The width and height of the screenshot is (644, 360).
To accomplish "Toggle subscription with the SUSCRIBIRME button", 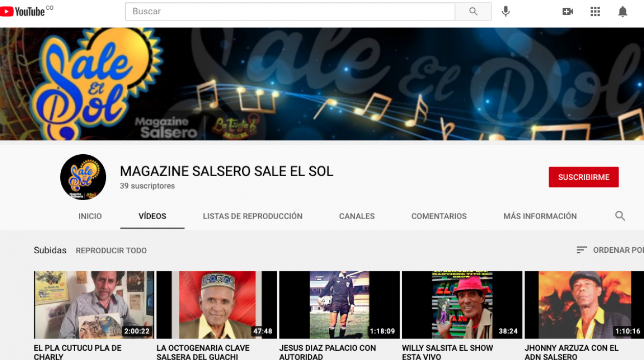I will pyautogui.click(x=584, y=177).
